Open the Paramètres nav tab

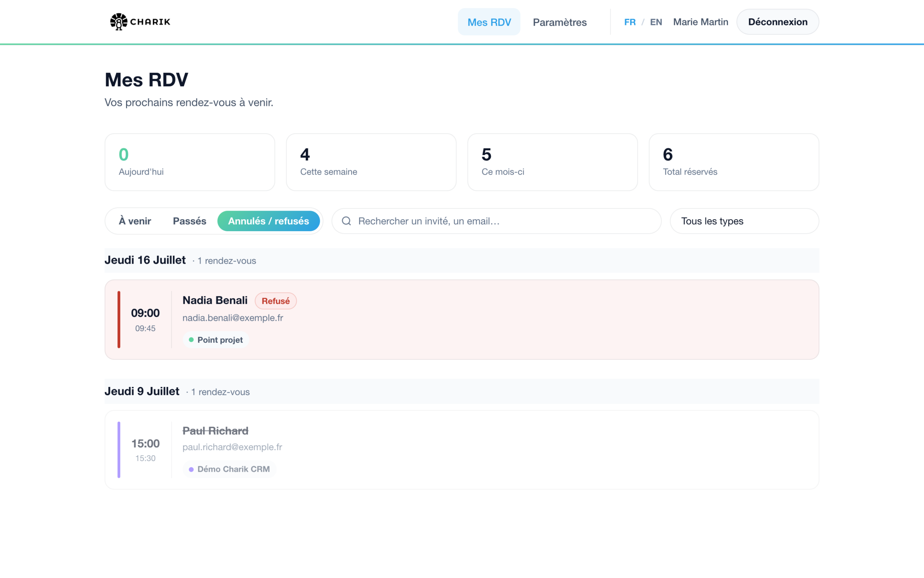[x=559, y=22]
